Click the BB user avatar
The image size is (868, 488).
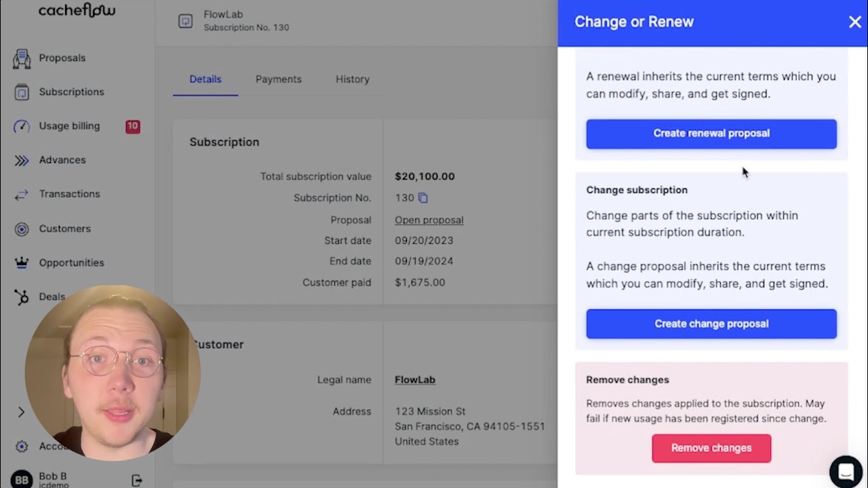22,480
